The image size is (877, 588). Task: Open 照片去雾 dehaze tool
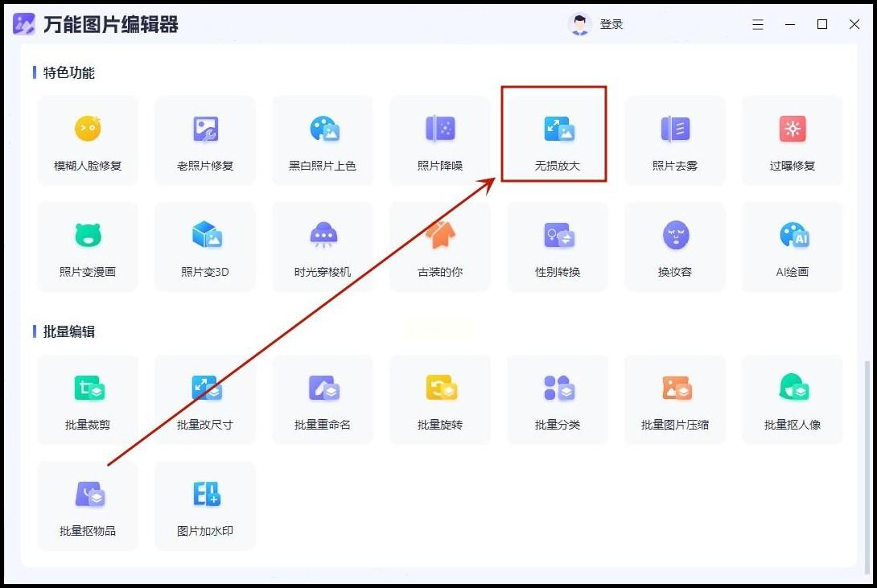(675, 140)
